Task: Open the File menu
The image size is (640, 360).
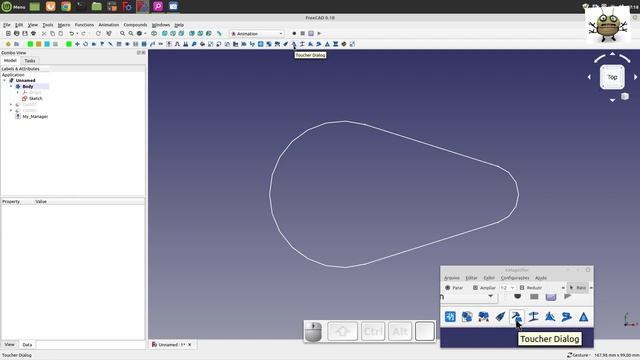Action: [x=7, y=25]
